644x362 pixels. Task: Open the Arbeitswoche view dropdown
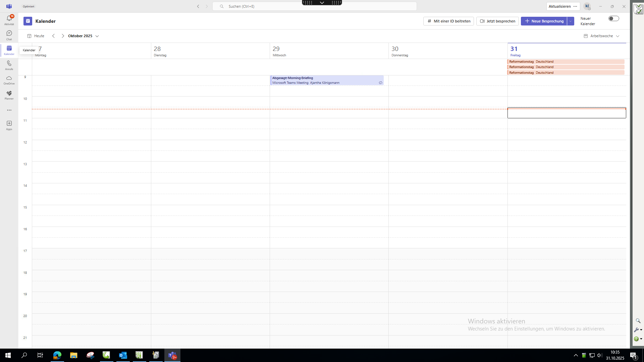pos(602,36)
